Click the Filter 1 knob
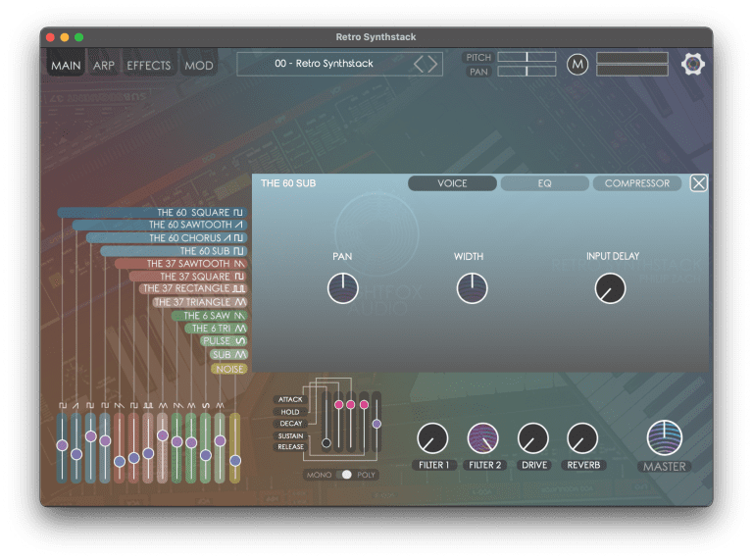 coord(432,438)
